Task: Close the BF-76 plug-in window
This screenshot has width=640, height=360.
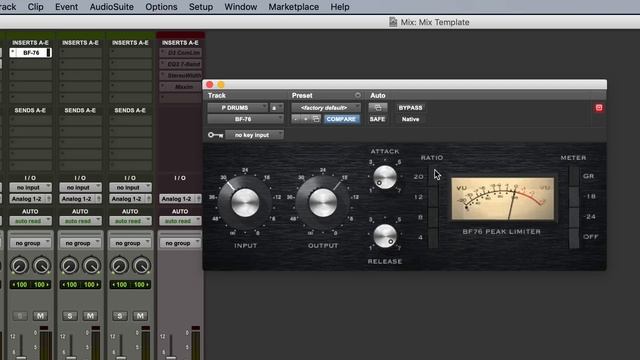Action: coord(210,84)
